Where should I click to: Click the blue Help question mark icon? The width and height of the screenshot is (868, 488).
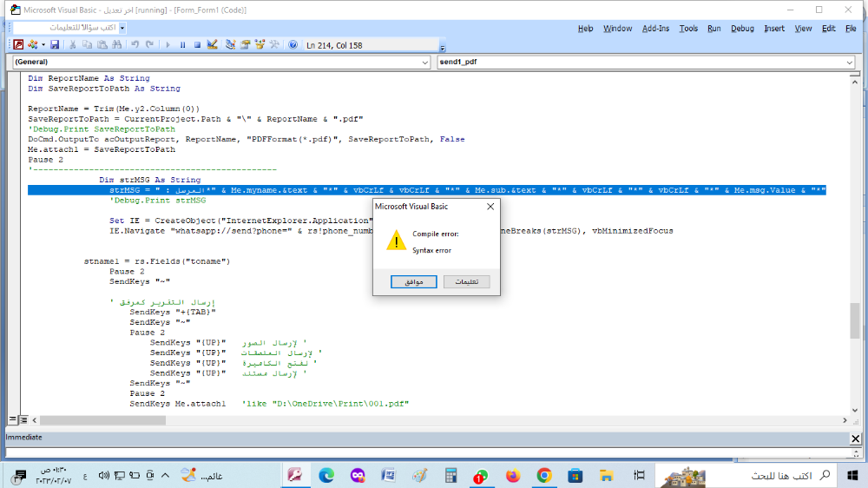click(x=293, y=45)
